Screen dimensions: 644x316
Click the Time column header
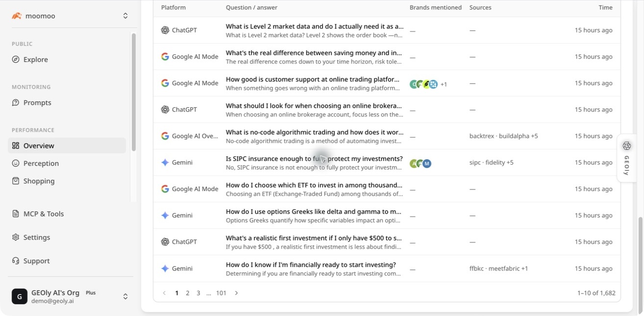click(606, 7)
